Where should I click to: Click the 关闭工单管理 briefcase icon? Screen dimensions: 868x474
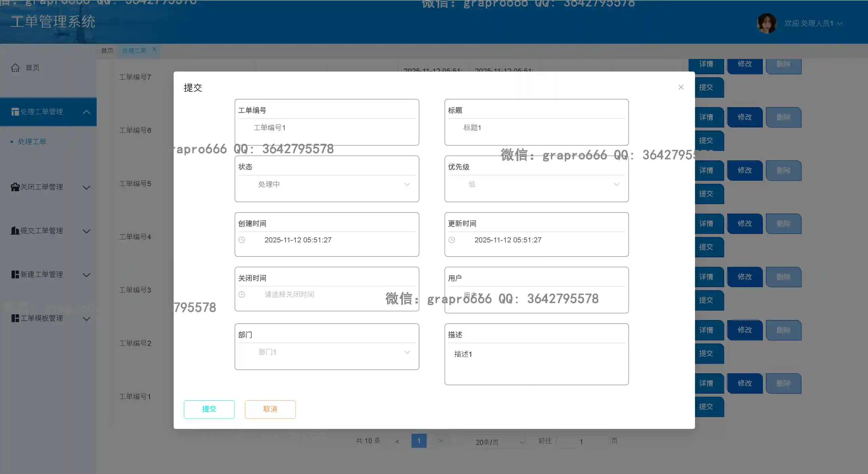(15, 187)
